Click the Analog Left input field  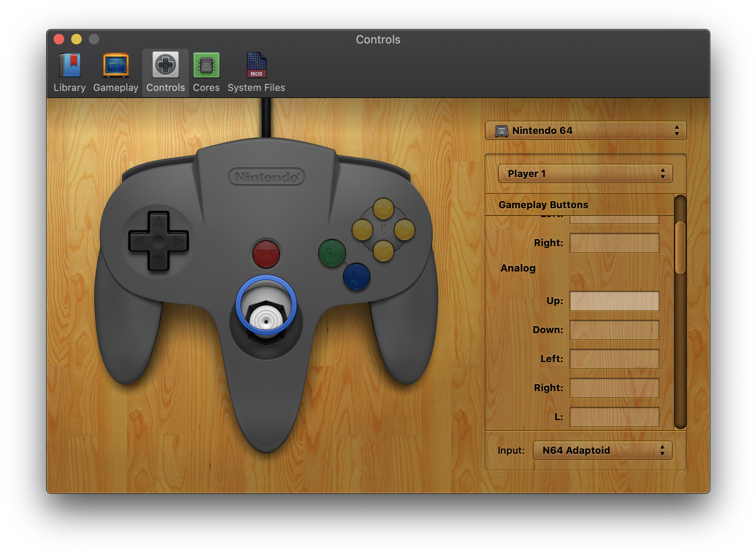614,359
